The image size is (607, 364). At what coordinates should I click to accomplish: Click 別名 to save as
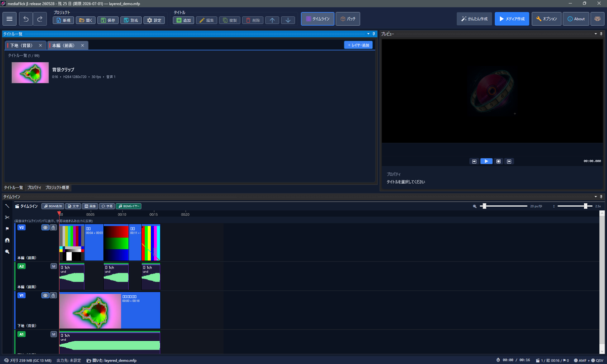click(x=131, y=20)
